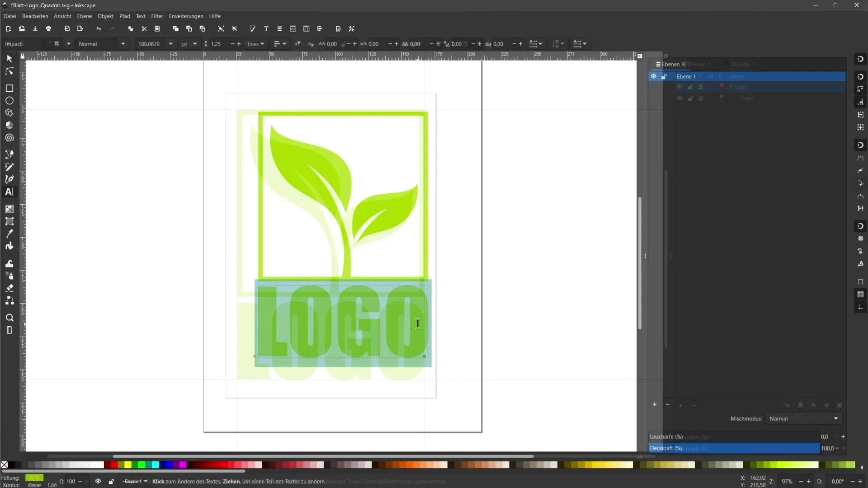Toggle visibility of Ebene 1 layer
The width and height of the screenshot is (868, 488).
coord(653,76)
